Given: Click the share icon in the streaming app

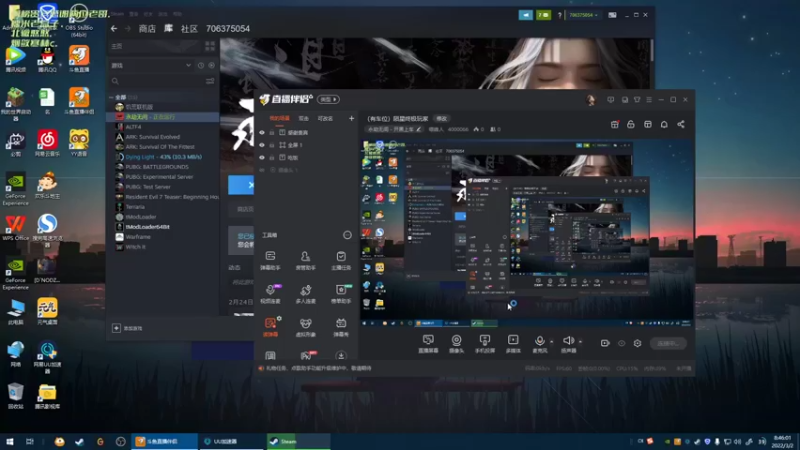Looking at the screenshot, I should coord(681,124).
